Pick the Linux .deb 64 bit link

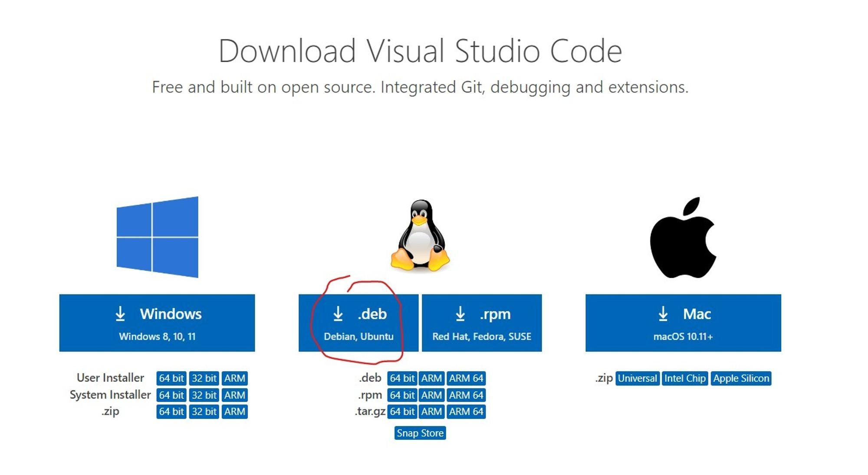click(x=402, y=378)
